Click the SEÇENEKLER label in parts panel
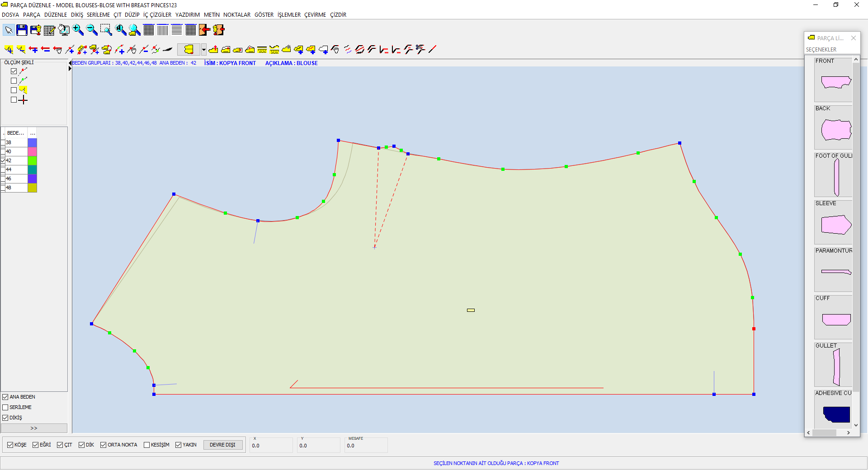Screen dimensions: 868x470 [821, 50]
